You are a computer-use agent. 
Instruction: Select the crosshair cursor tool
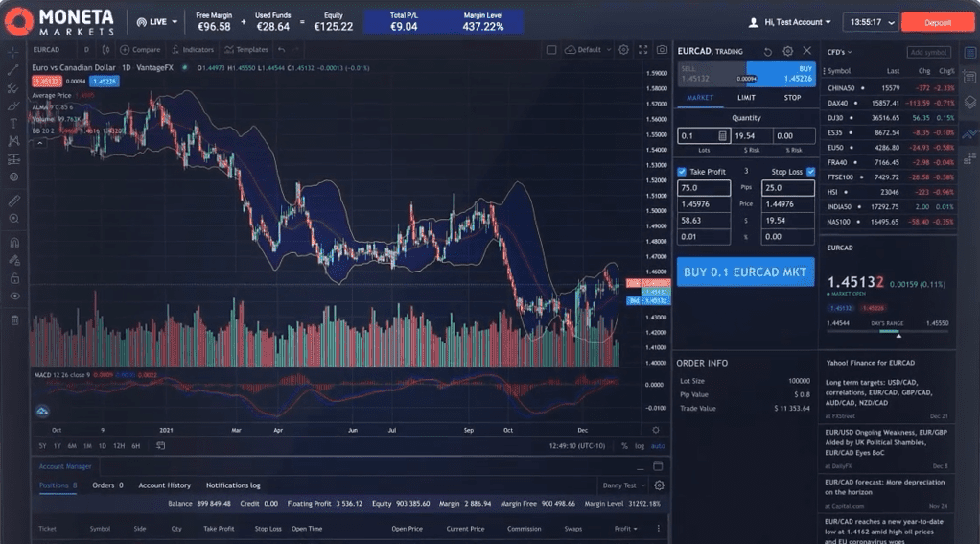pos(13,53)
